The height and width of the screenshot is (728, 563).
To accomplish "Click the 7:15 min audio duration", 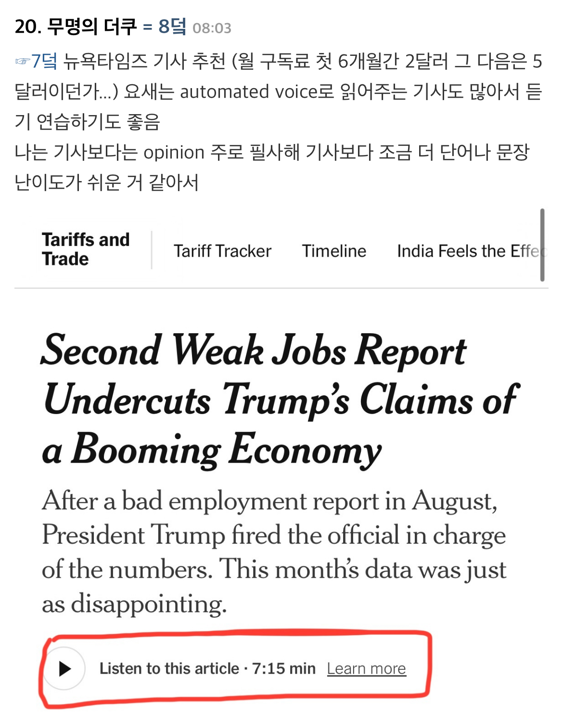I will pos(284,668).
